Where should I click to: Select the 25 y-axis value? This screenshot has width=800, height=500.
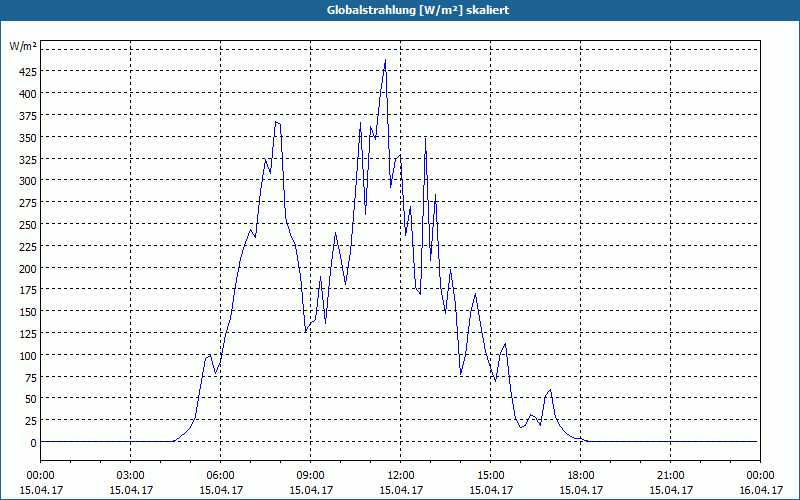click(x=30, y=421)
